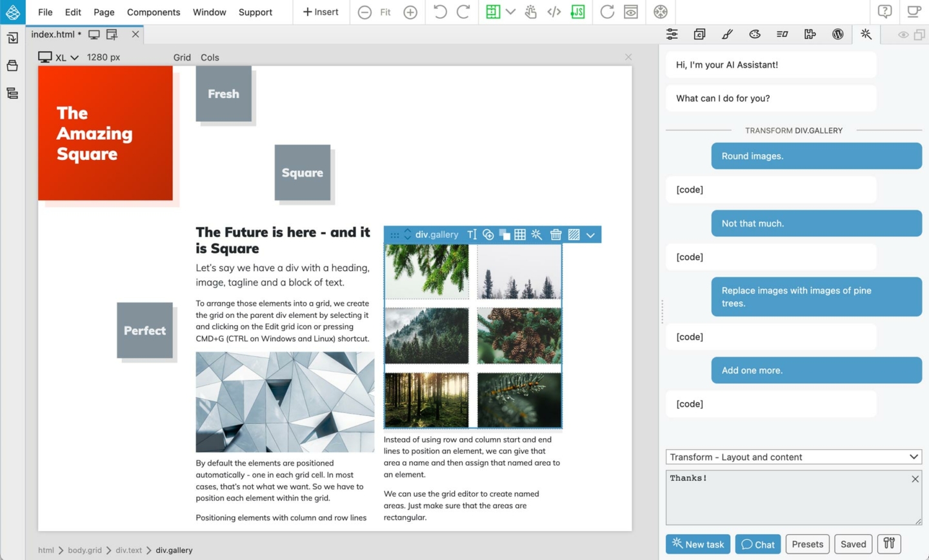The image size is (929, 560).
Task: Click the New task button
Action: click(697, 544)
